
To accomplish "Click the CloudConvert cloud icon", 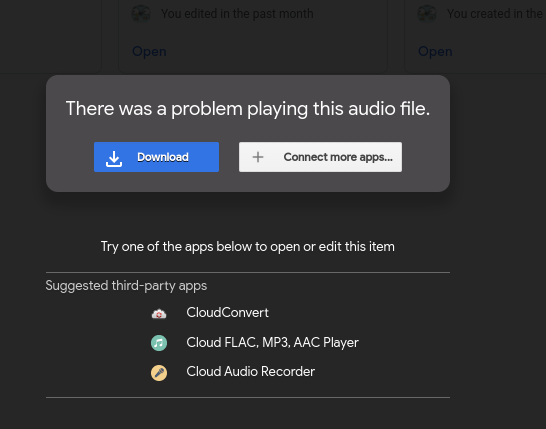I will (x=159, y=314).
